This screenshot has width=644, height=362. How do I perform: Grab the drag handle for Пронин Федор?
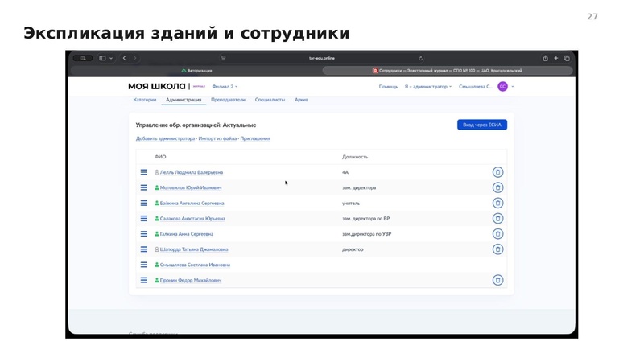click(x=144, y=280)
